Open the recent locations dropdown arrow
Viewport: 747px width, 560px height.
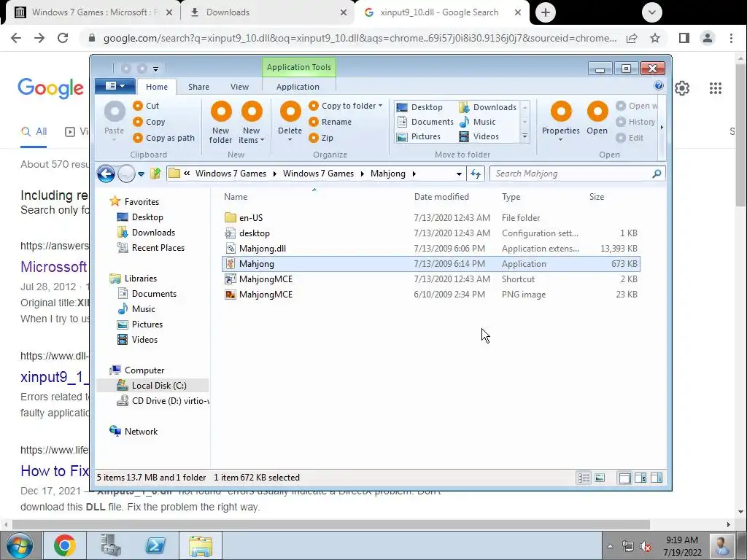click(x=141, y=174)
